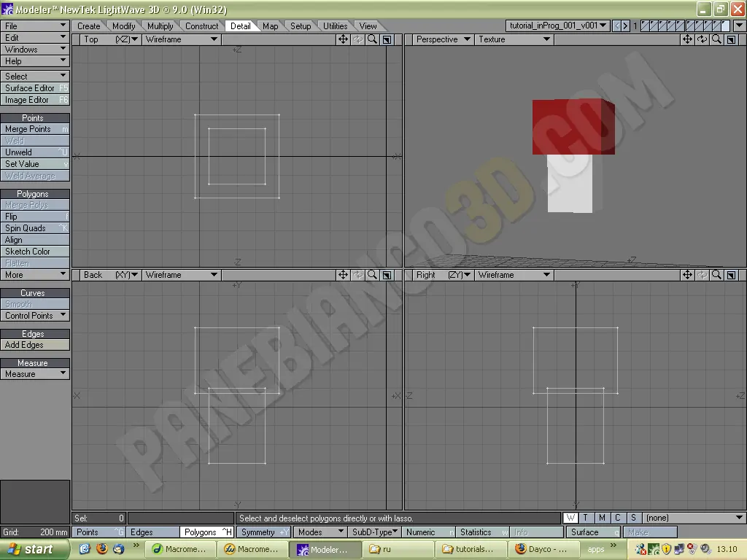Open the Surface Editor

click(x=35, y=88)
